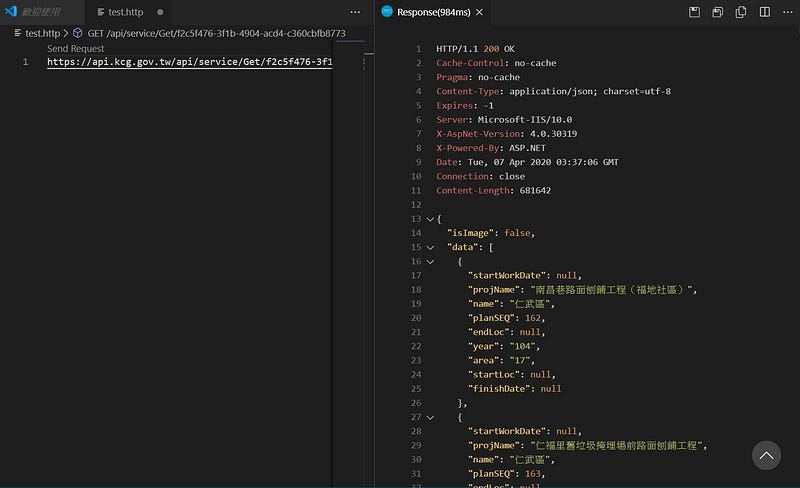Viewport: 800px width, 488px height.
Task: Click the round scroll-to-top arrow button
Action: 766,455
